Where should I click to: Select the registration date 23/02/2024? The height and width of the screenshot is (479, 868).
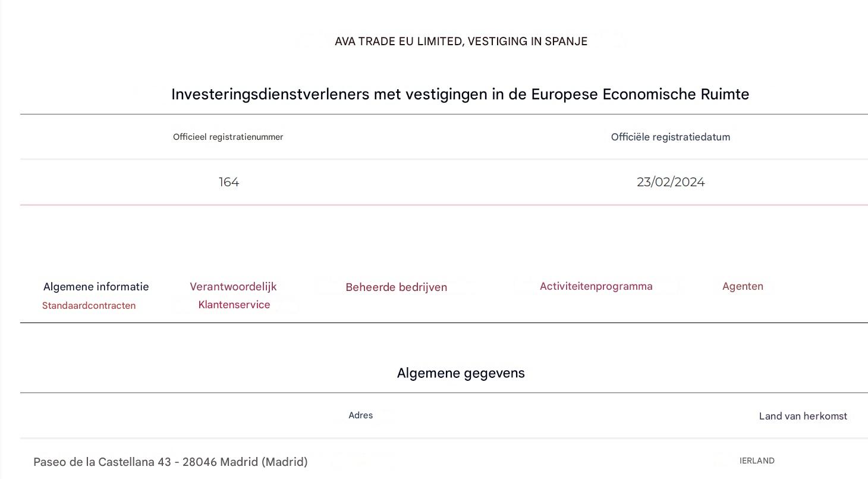coord(671,181)
